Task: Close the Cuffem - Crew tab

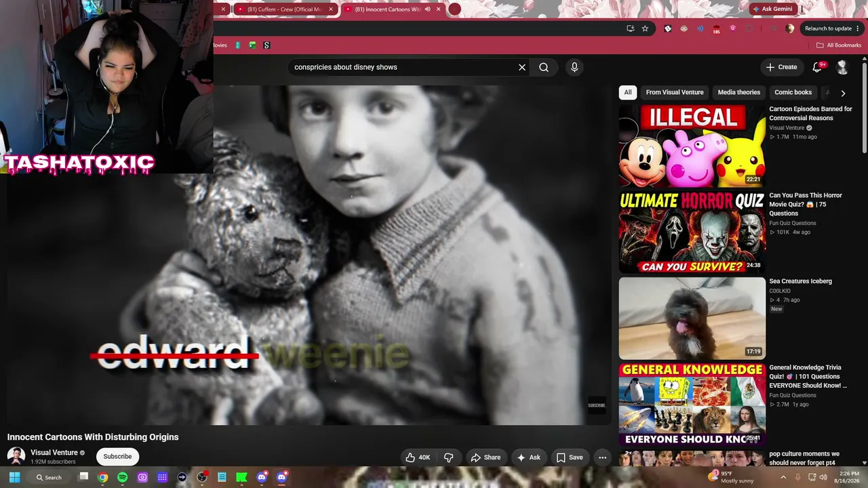Action: [331, 9]
